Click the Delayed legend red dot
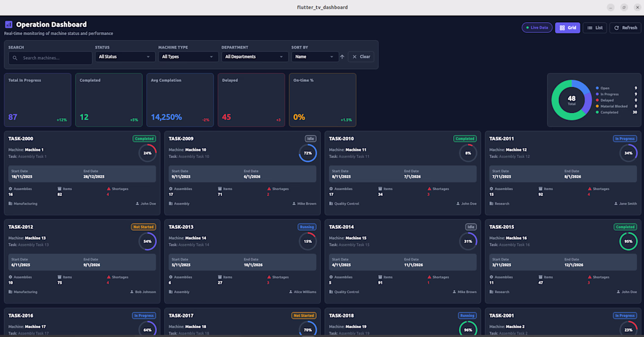 pyautogui.click(x=597, y=100)
